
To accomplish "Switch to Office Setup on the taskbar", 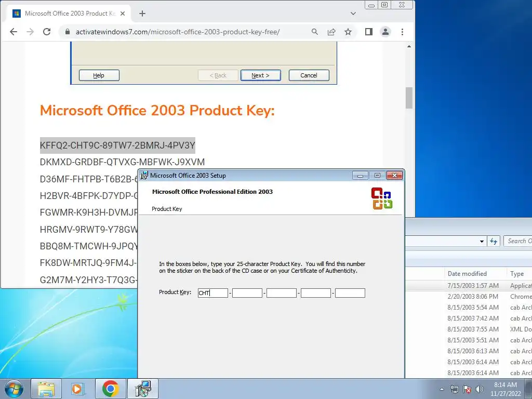I will click(142, 389).
